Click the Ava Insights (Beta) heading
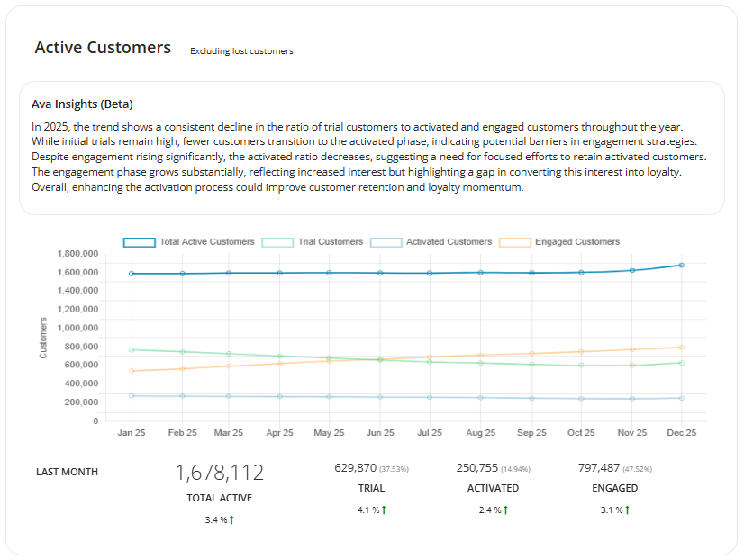Image resolution: width=744 pixels, height=560 pixels. click(82, 104)
